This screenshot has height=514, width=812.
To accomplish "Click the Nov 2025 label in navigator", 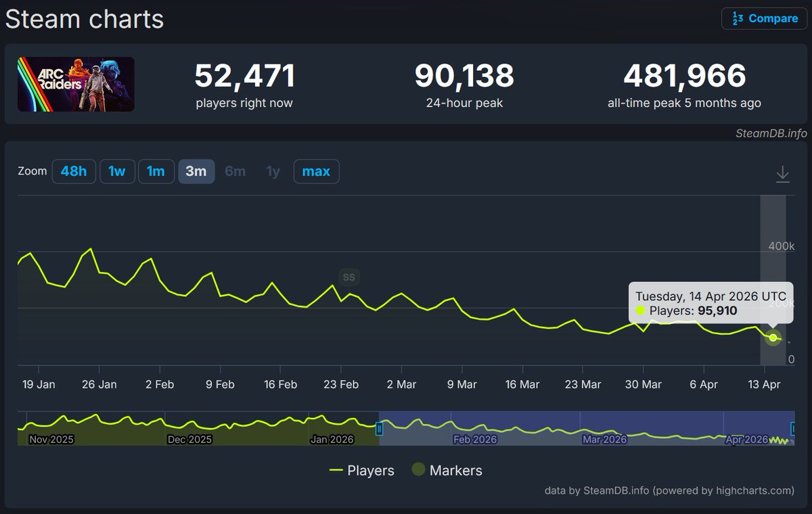I will [x=51, y=440].
